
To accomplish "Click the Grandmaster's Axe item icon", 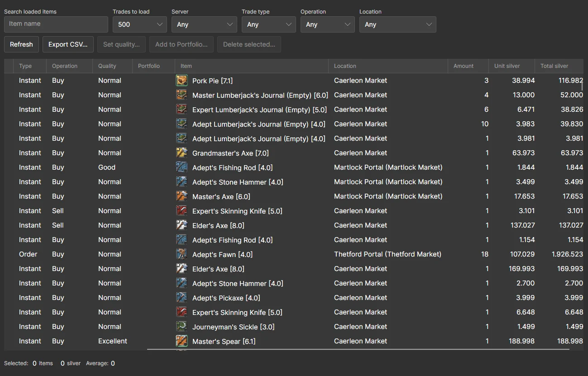I will 182,153.
